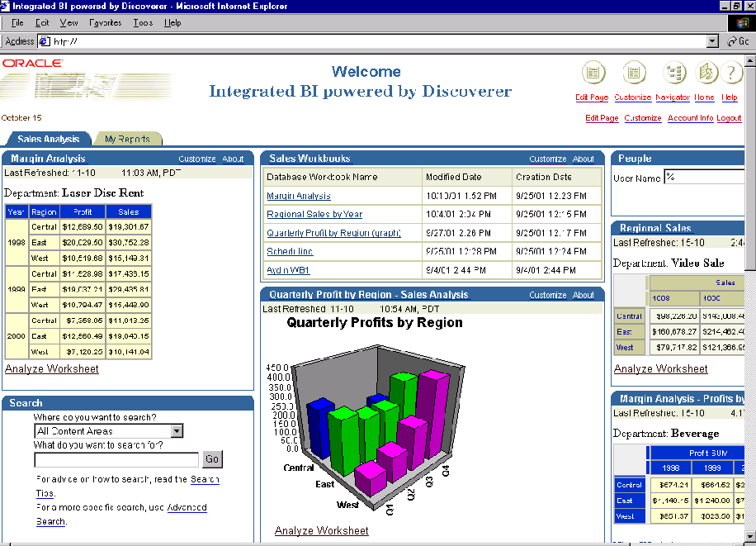The image size is (756, 546).
Task: Expand the All Content Areas dropdown
Action: pos(177,431)
